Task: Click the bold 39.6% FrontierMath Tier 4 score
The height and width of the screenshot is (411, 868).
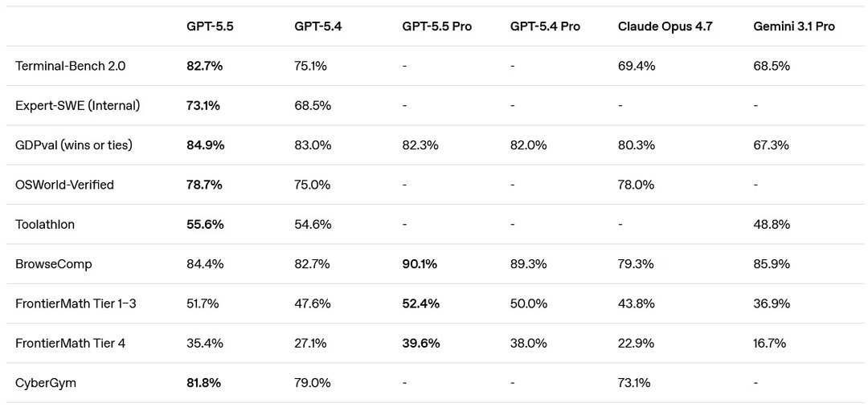Action: [x=420, y=344]
